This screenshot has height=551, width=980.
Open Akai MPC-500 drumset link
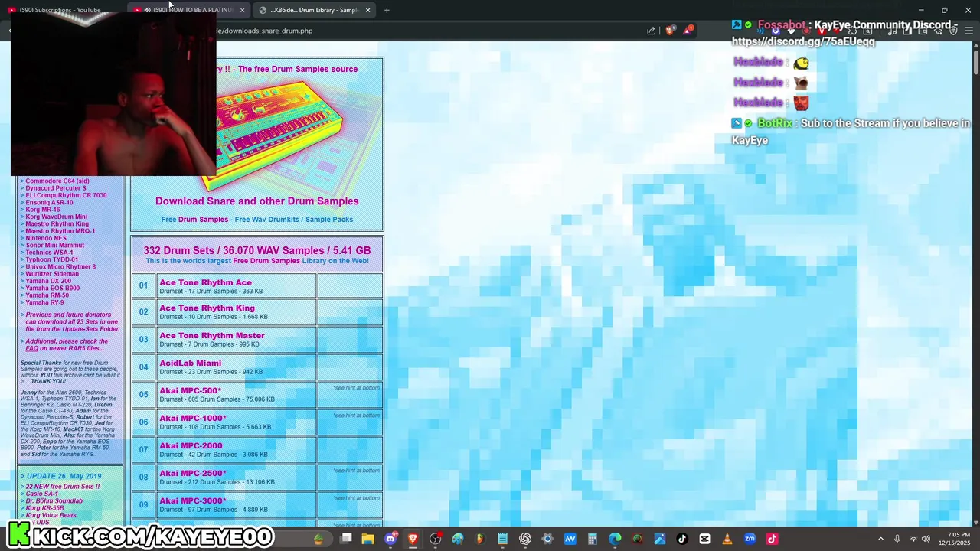[190, 390]
